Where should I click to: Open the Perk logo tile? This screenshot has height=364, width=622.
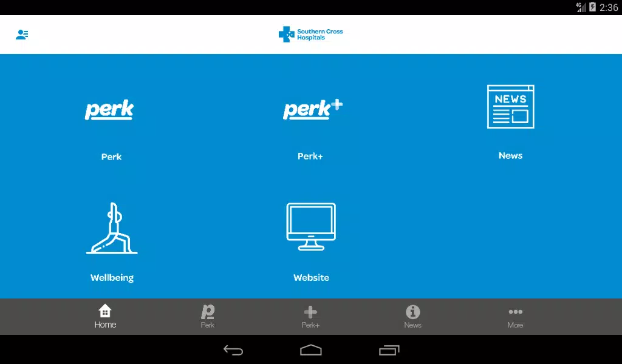tap(109, 109)
